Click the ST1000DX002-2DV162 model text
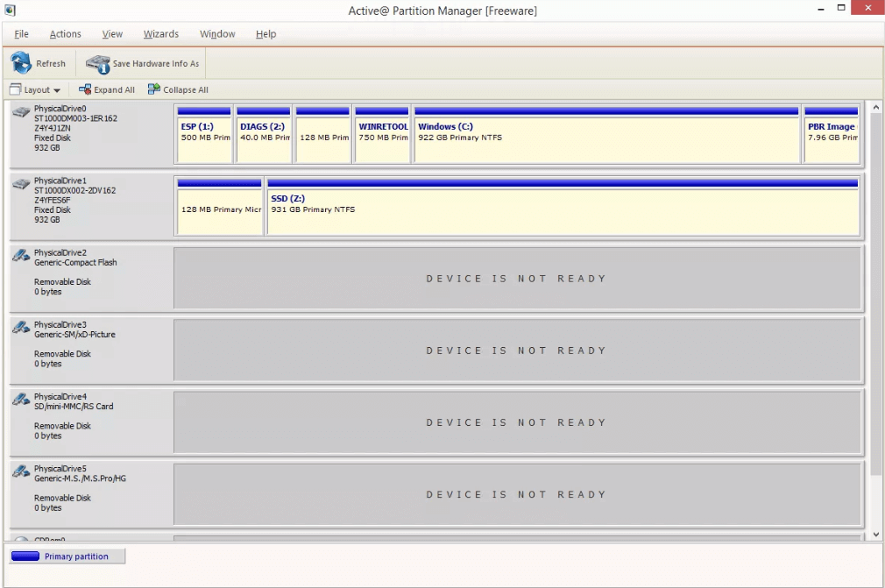Viewport: 885px width, 588px height. 74,191
